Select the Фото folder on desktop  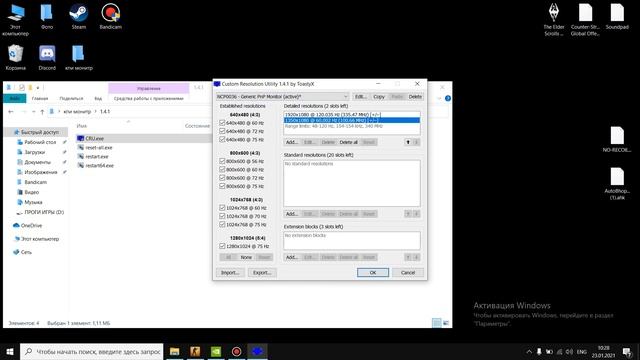47,16
